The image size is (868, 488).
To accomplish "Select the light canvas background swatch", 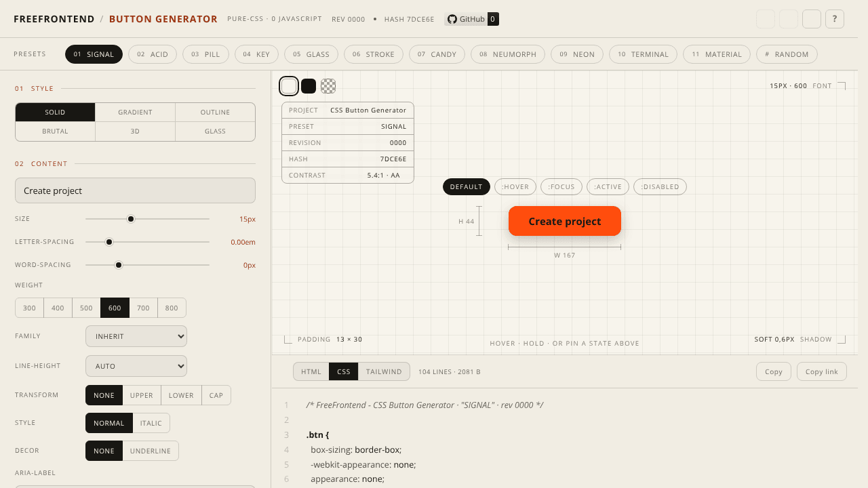I will pos(289,86).
